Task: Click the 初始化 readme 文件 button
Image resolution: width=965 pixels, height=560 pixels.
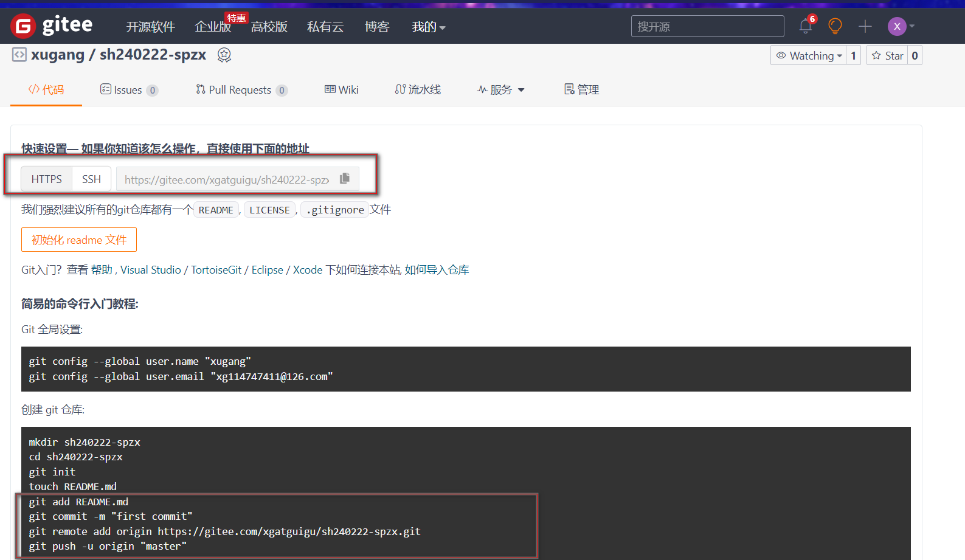Action: (x=79, y=240)
